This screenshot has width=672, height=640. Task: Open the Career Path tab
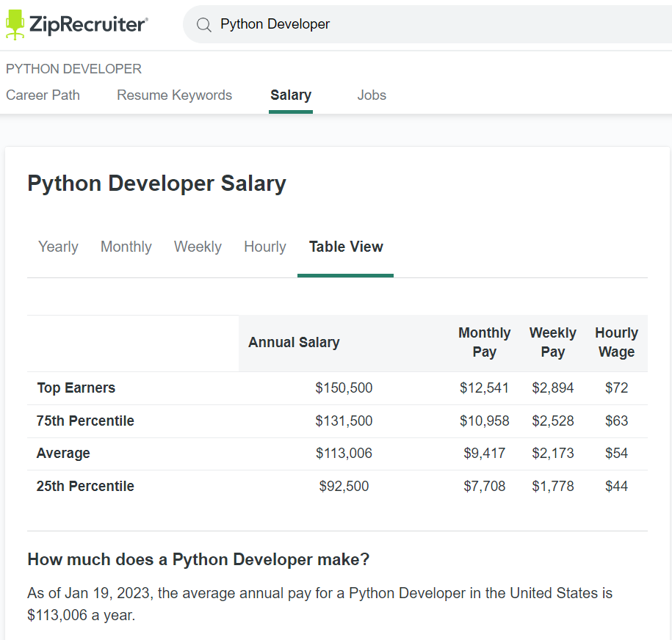click(43, 95)
